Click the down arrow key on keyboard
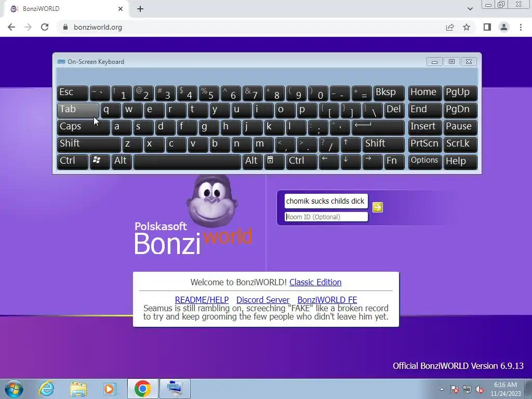Screen dimensions: 532x399 (351, 161)
